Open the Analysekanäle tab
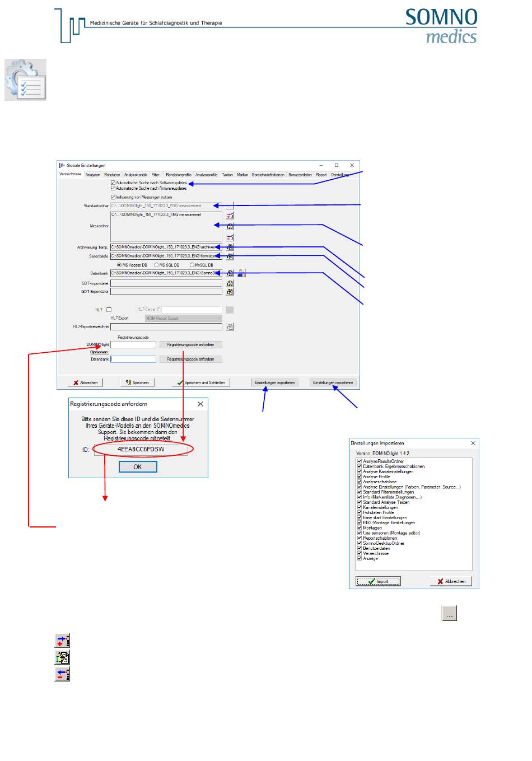This screenshot has height=761, width=532. pyautogui.click(x=136, y=175)
